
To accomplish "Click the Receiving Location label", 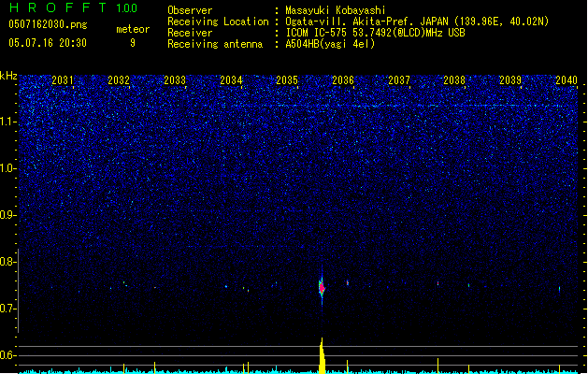I will coord(218,22).
